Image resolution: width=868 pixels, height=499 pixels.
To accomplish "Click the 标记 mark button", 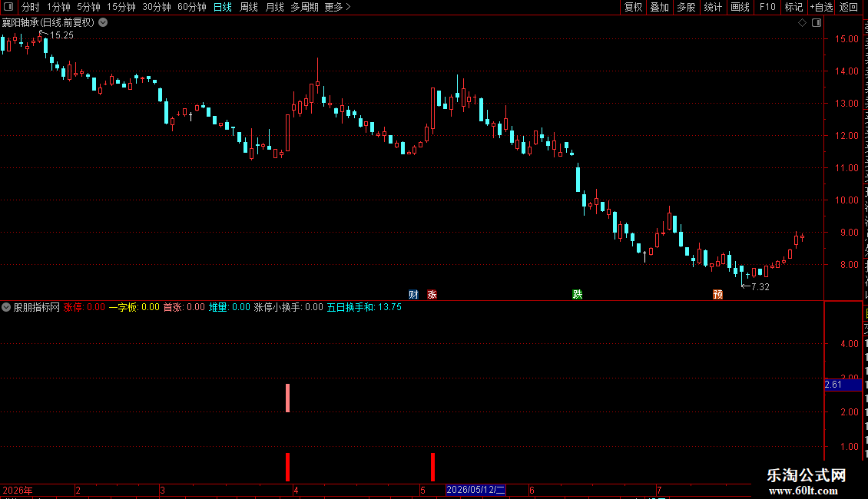I will tap(793, 7).
